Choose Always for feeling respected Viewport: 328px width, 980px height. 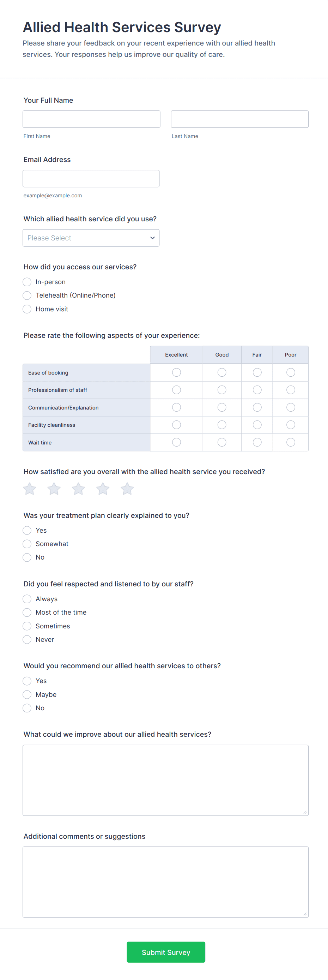[27, 599]
